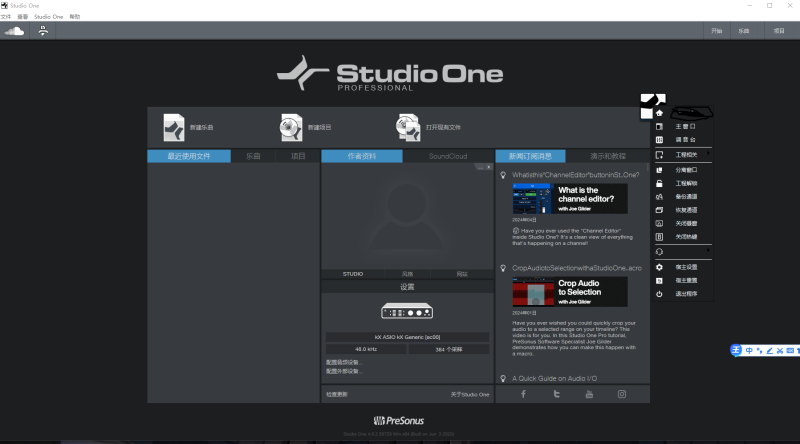Click the power icon for 退出程序
The width and height of the screenshot is (800, 444).
659,294
